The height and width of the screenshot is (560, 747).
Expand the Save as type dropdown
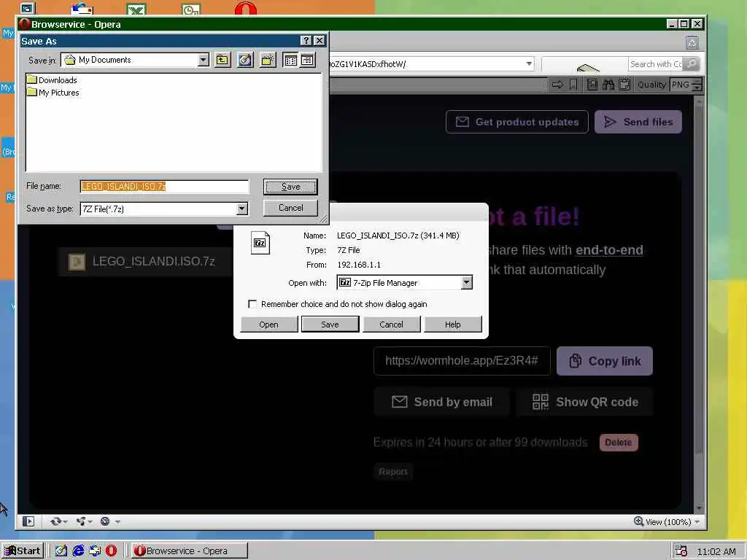pyautogui.click(x=242, y=209)
